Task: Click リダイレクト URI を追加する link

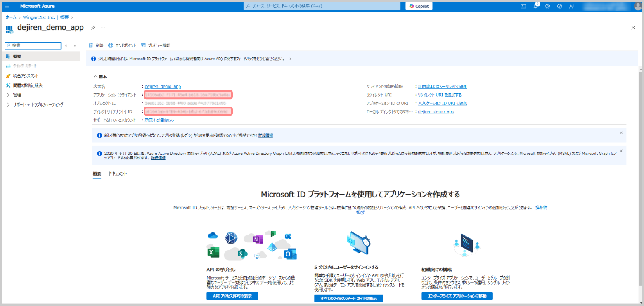Action: coord(440,95)
